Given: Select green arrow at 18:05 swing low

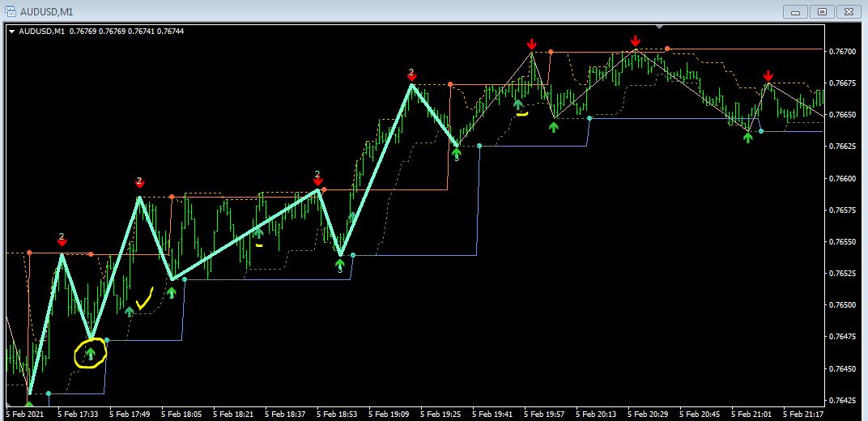Looking at the screenshot, I should point(172,293).
